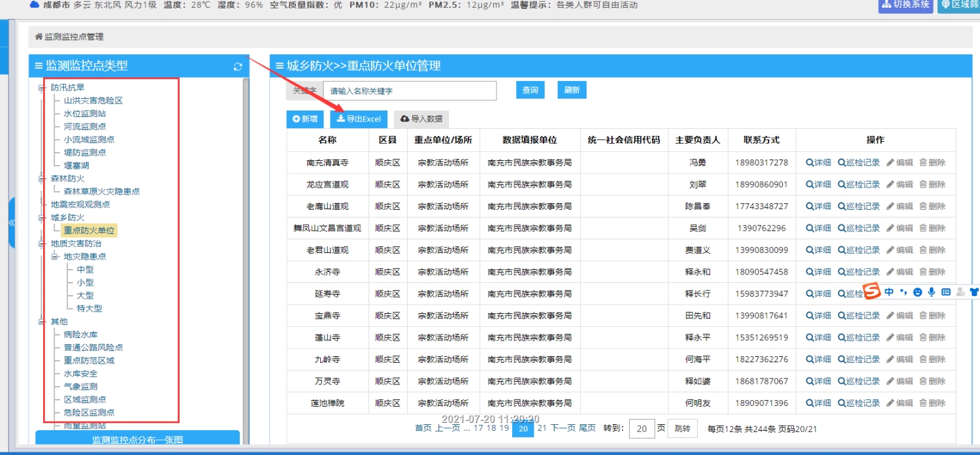Select 山洪灾害危险区 in the tree
This screenshot has height=455, width=980.
click(93, 101)
